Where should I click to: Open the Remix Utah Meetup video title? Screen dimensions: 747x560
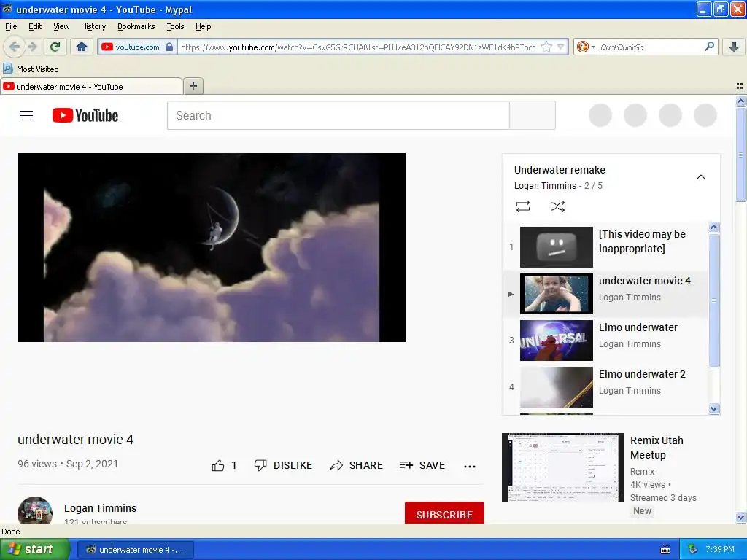[x=657, y=448]
